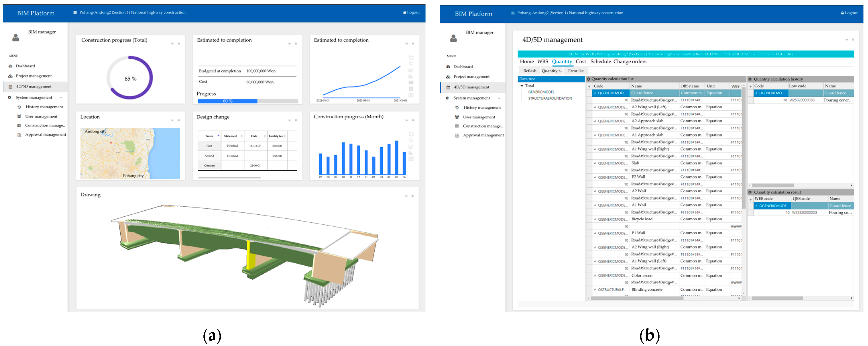This screenshot has width=868, height=346.
Task: Close the Drawing widget with its x icon
Action: pyautogui.click(x=413, y=196)
